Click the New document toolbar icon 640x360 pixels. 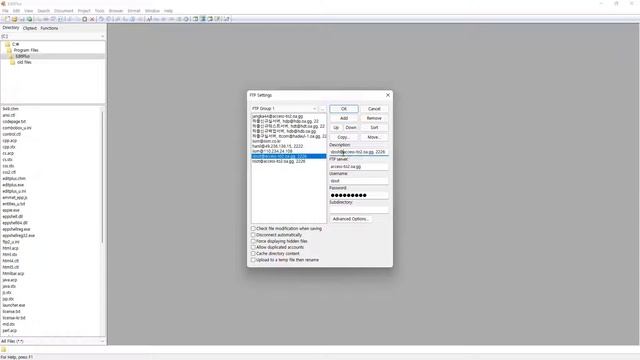(x=7, y=19)
